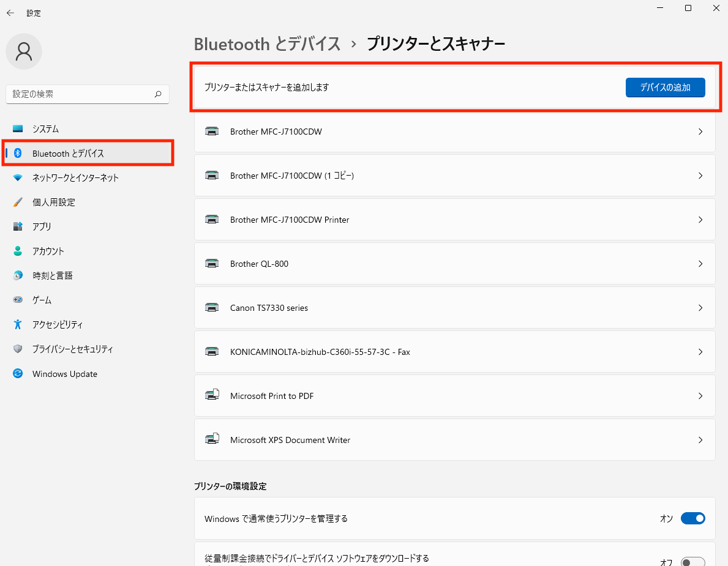The image size is (728, 566).
Task: Click the System monitor icon in sidebar
Action: coord(18,129)
